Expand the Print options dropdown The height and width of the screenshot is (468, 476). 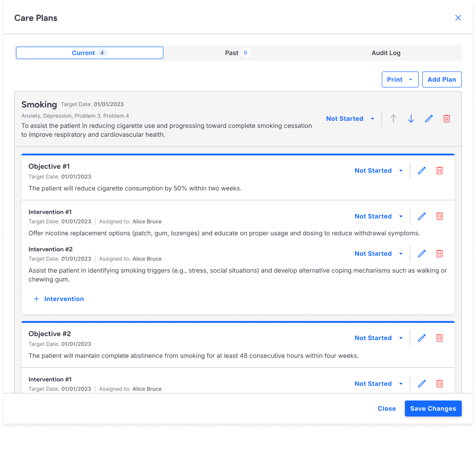pyautogui.click(x=400, y=79)
